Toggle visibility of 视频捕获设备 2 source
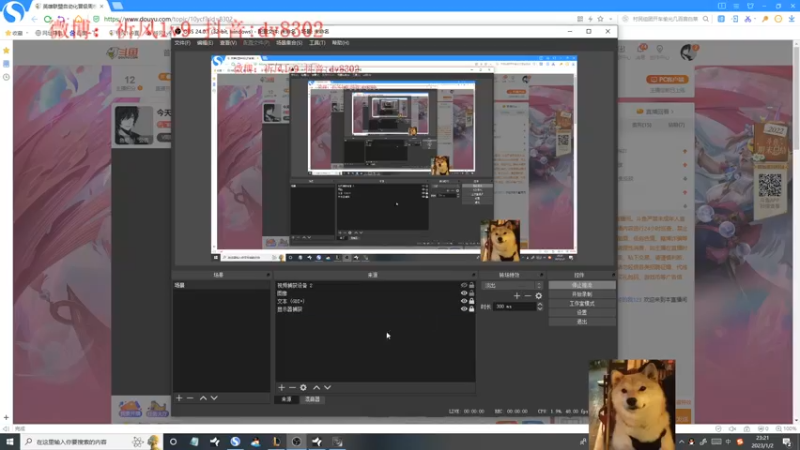Image resolution: width=800 pixels, height=450 pixels. (464, 286)
